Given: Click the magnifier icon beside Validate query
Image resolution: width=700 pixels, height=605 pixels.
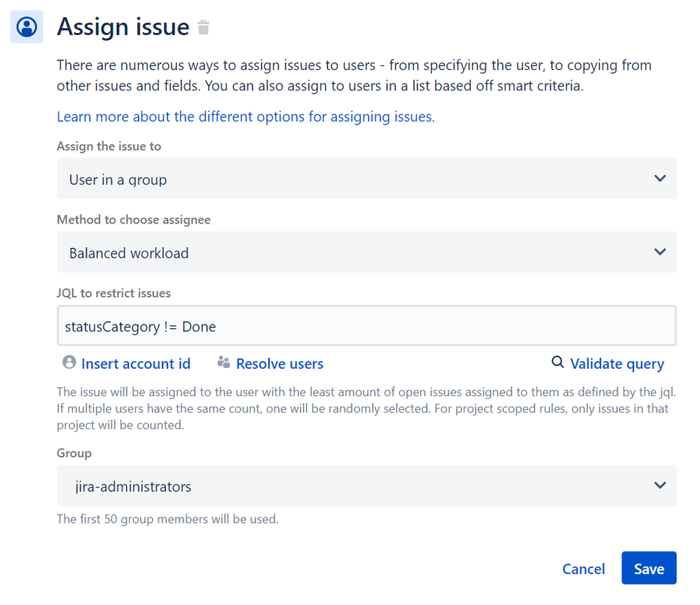Looking at the screenshot, I should coord(557,362).
